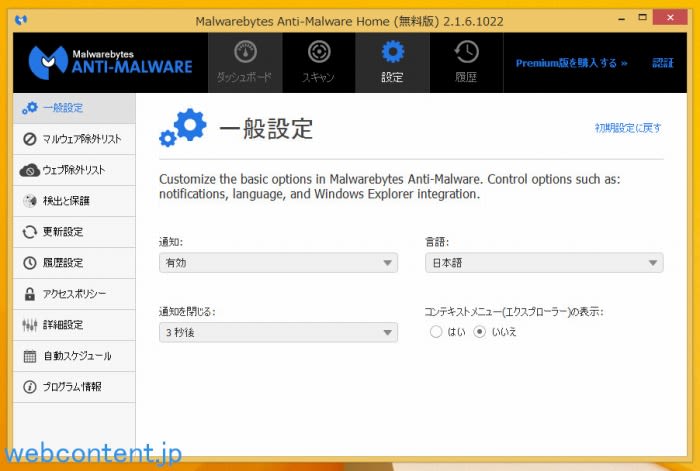Screen dimensions: 700x471
Task: Expand the 通知 dropdown set to 有効
Action: click(278, 263)
